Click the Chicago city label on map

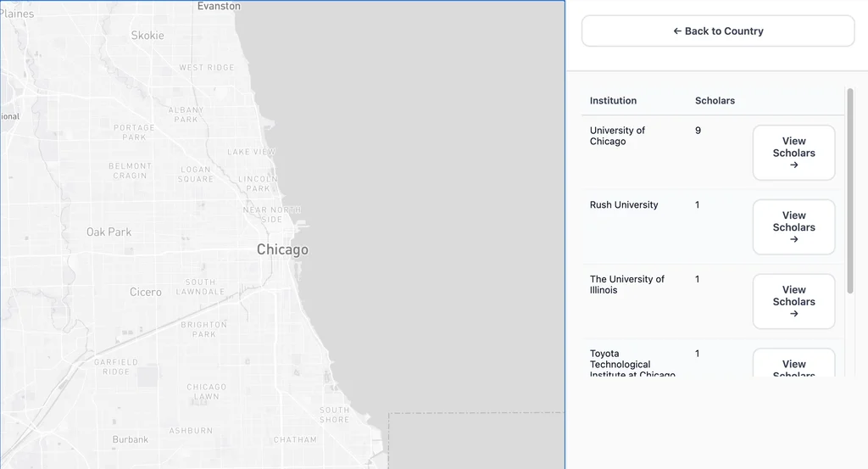point(282,249)
